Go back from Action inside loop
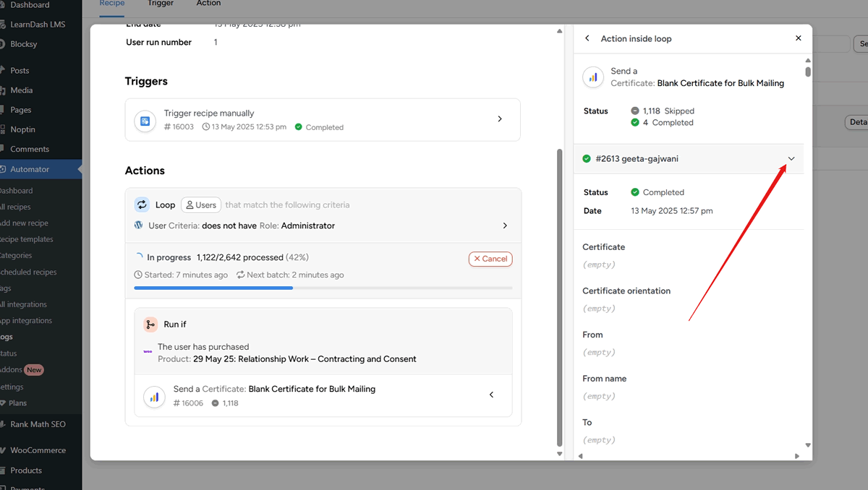 tap(587, 38)
